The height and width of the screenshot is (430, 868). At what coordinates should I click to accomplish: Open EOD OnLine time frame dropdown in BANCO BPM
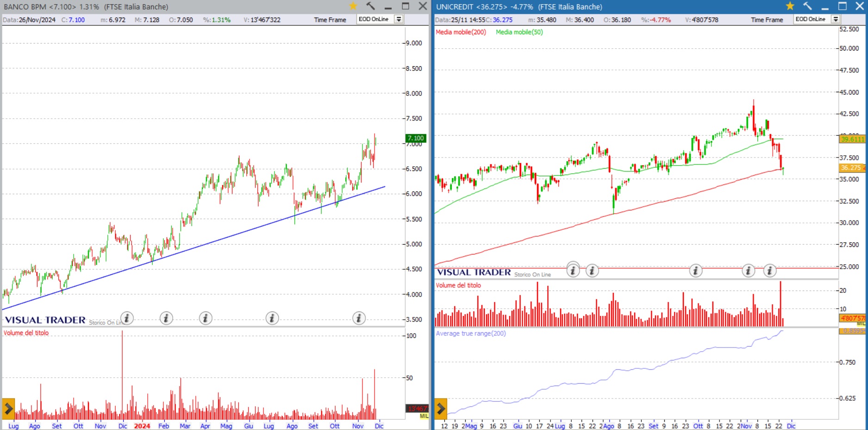click(x=380, y=19)
